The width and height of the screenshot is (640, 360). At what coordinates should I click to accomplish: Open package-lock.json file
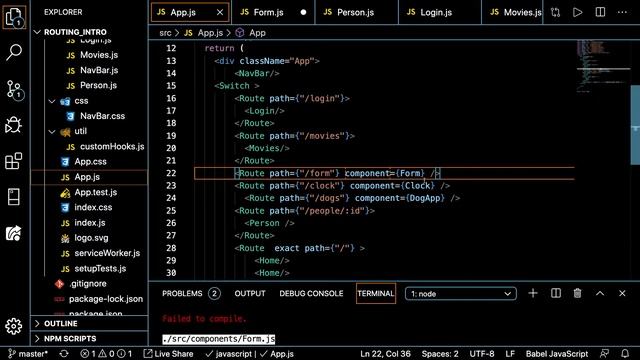[x=106, y=299]
